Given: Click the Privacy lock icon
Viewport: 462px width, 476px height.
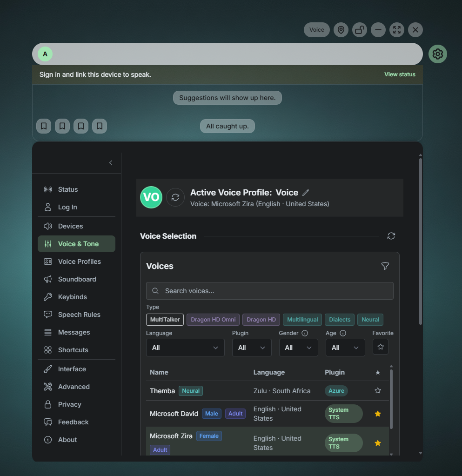Looking at the screenshot, I should (47, 404).
